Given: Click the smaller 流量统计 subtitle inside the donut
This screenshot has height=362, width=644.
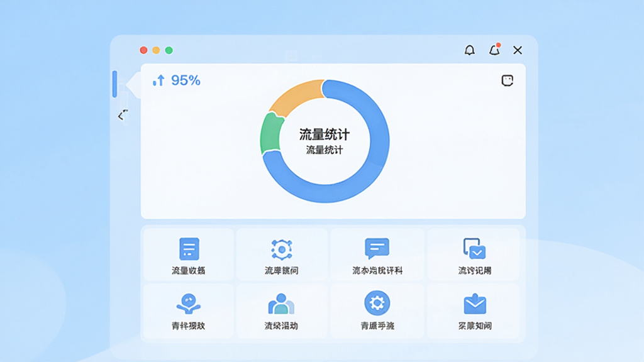Looking at the screenshot, I should [325, 150].
